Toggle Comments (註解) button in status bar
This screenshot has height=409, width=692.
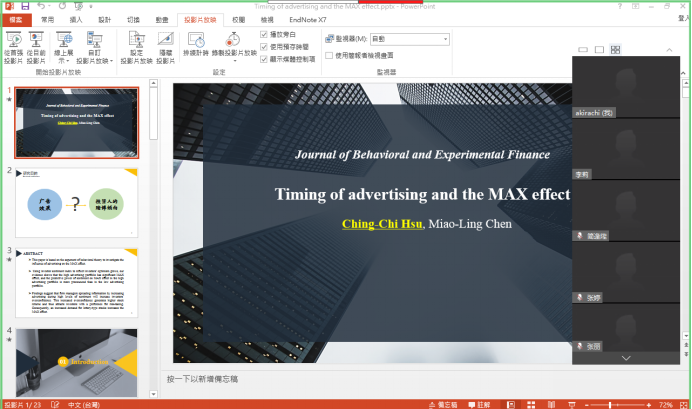tap(479, 405)
